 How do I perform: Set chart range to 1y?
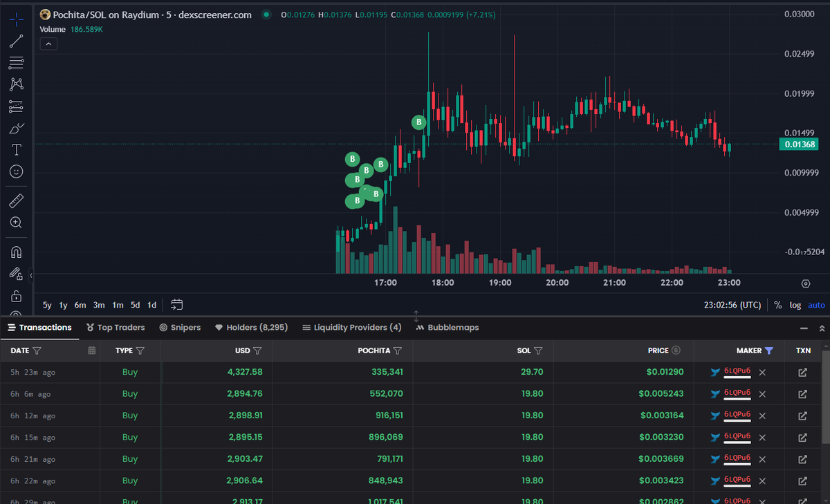click(x=63, y=305)
